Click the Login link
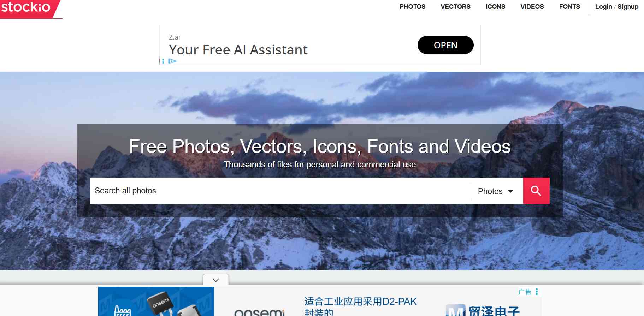Viewport: 644px width, 316px height. click(603, 7)
